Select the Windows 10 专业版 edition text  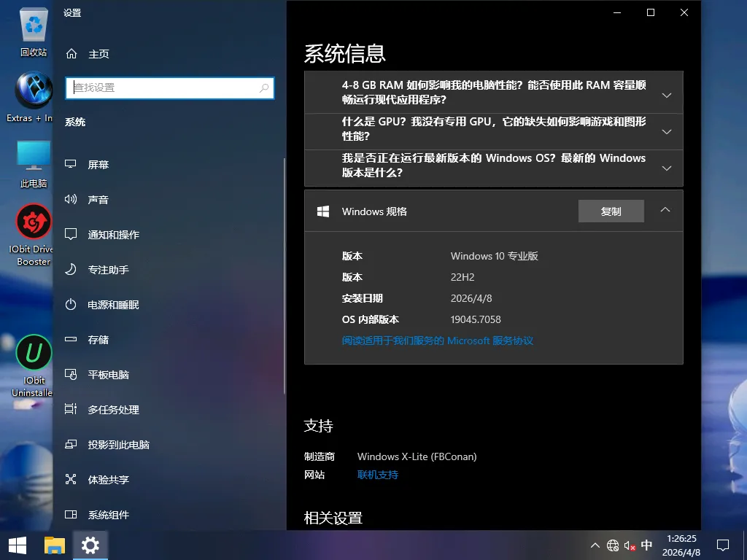495,256
